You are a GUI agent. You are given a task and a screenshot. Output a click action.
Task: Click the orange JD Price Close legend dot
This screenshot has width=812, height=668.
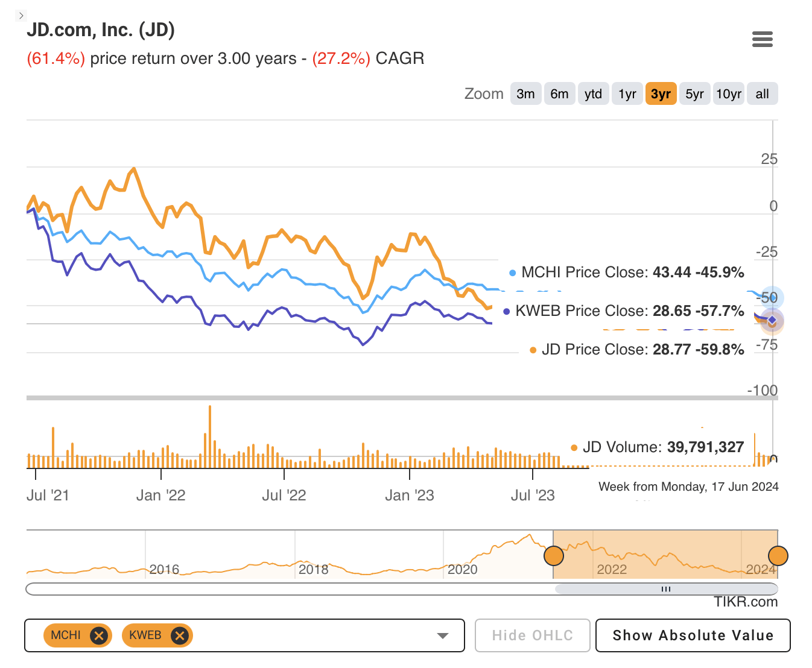532,350
